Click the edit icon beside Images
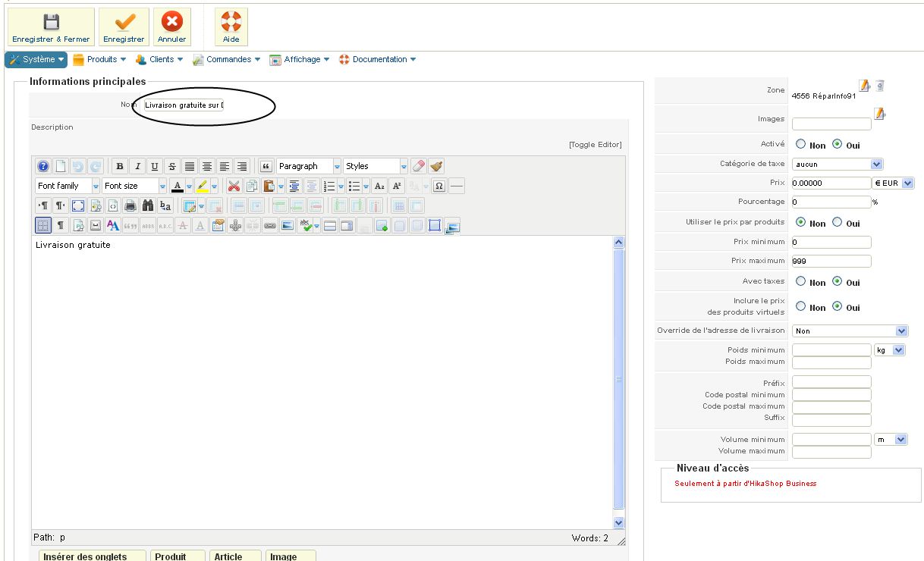The height and width of the screenshot is (561, 924). 880,114
